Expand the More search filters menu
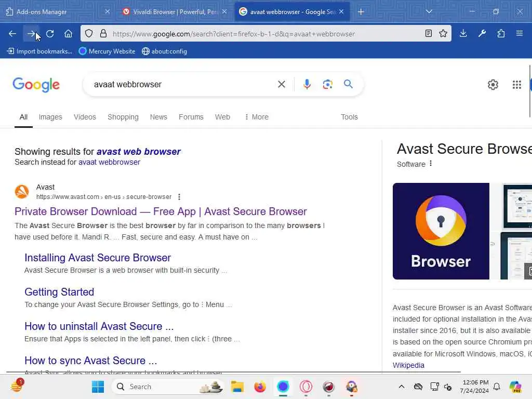 257,117
